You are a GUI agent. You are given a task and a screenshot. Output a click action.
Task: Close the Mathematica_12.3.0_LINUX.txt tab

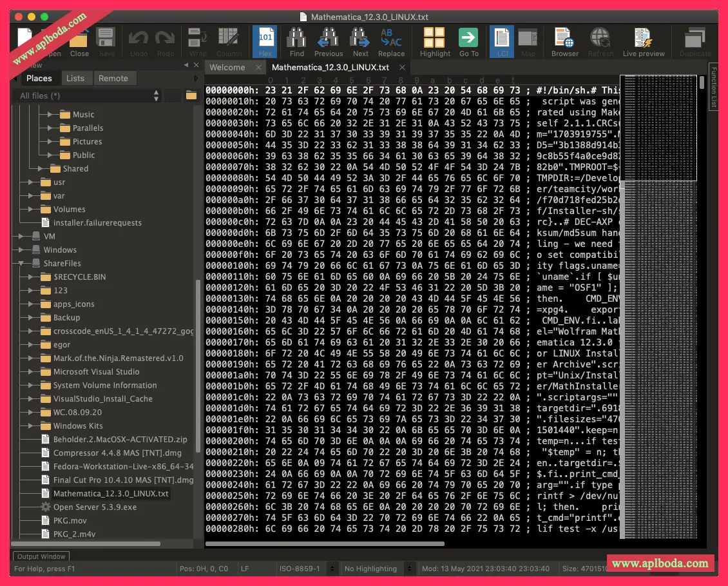[x=402, y=68]
